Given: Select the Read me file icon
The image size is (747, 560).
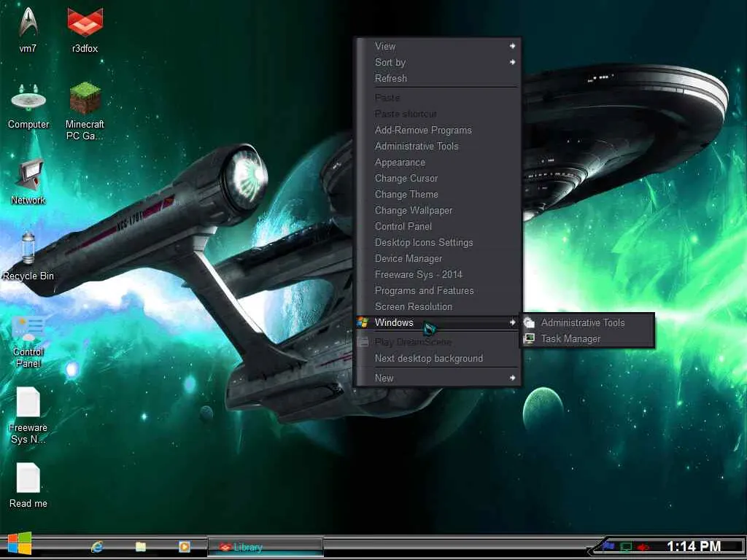Looking at the screenshot, I should coord(28,486).
